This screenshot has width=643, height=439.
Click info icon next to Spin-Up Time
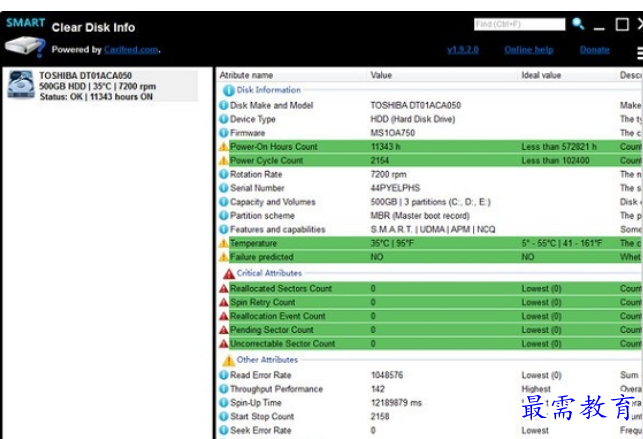click(x=224, y=403)
